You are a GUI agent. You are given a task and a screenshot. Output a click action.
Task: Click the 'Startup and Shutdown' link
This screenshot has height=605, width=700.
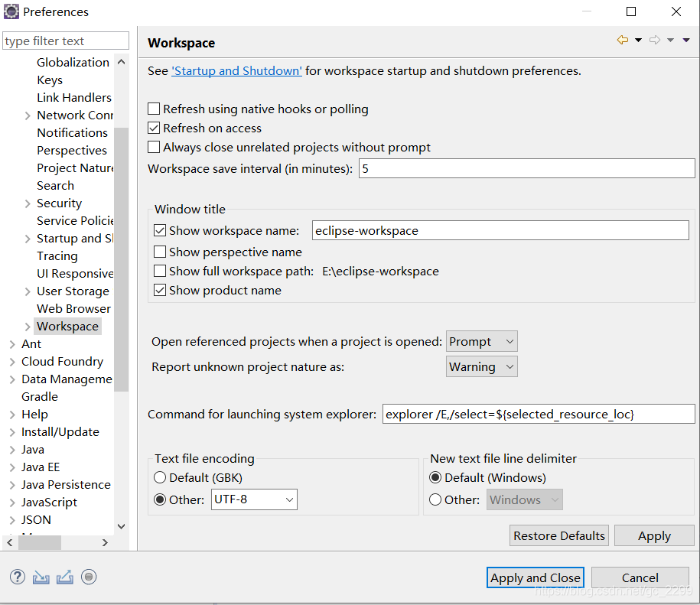coord(236,70)
